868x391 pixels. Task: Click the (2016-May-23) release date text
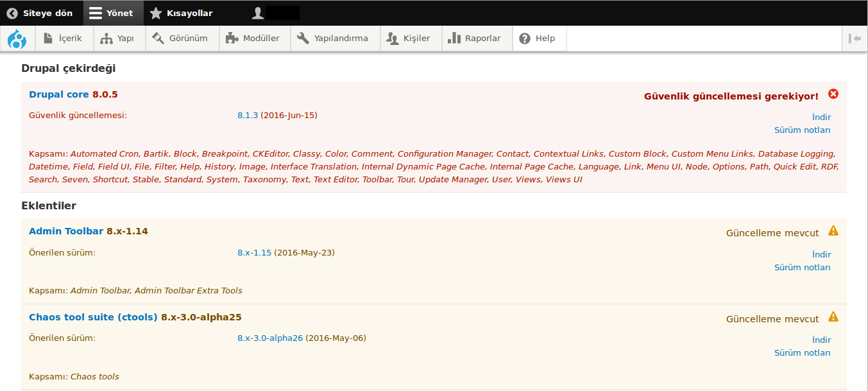click(x=304, y=253)
